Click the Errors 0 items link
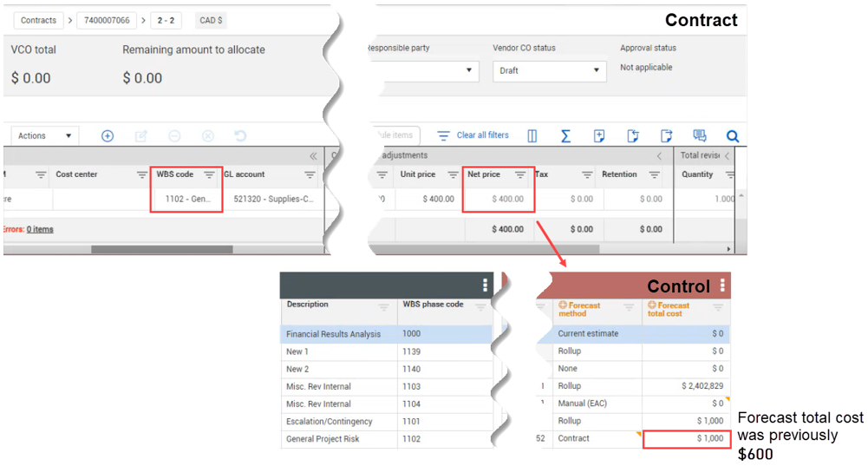Viewport: 868px width, 466px height. 39,229
